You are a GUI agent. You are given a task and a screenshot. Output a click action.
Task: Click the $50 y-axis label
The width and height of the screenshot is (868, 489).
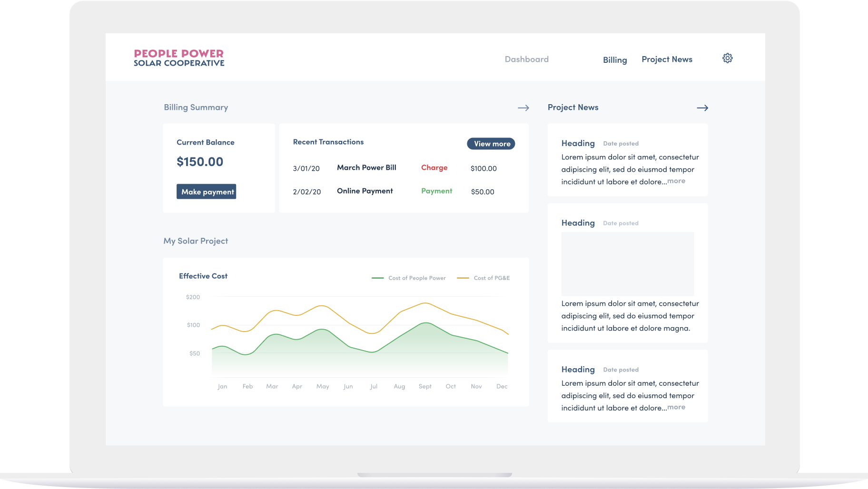[x=195, y=353]
